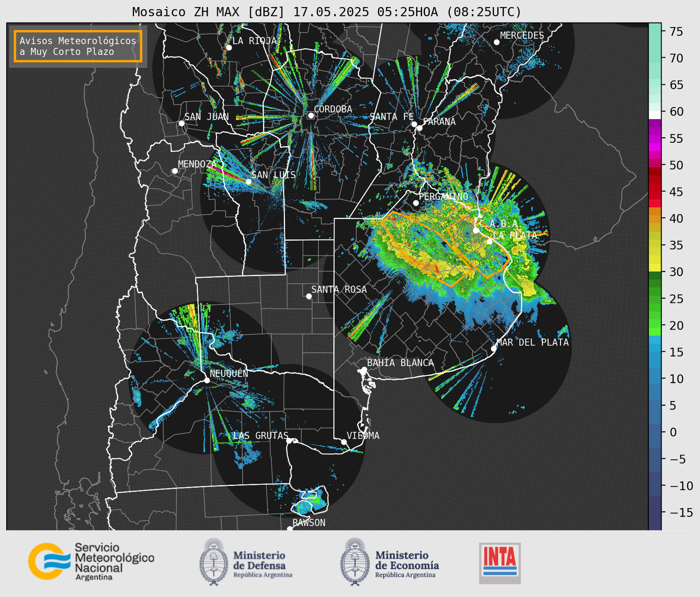Click the Avisos Meteorológicos a Muy Corto Plazo box
This screenshot has width=700, height=597.
[x=78, y=46]
